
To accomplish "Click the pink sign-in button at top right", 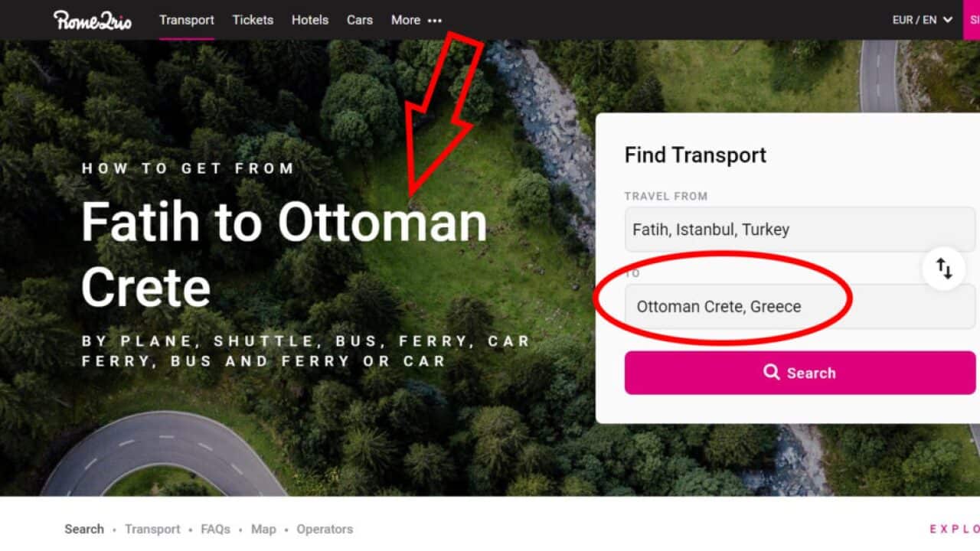I will (972, 20).
